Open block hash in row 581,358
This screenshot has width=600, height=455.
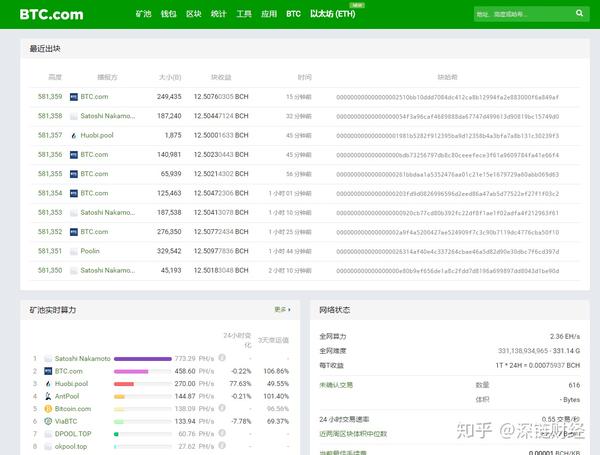pos(448,116)
